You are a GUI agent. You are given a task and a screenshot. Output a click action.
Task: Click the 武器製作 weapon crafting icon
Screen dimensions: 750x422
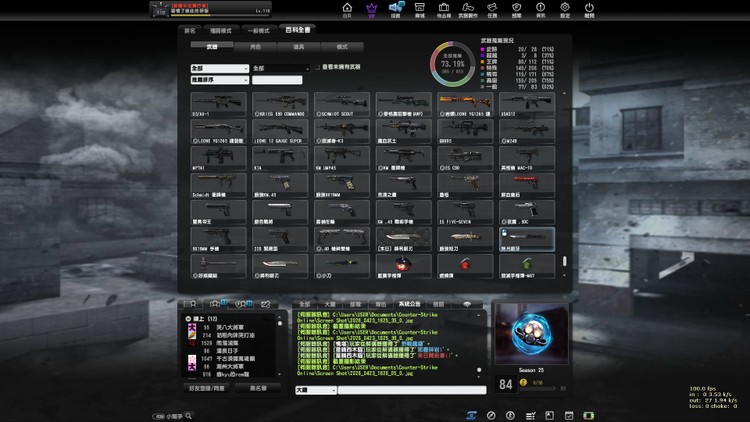[468, 9]
